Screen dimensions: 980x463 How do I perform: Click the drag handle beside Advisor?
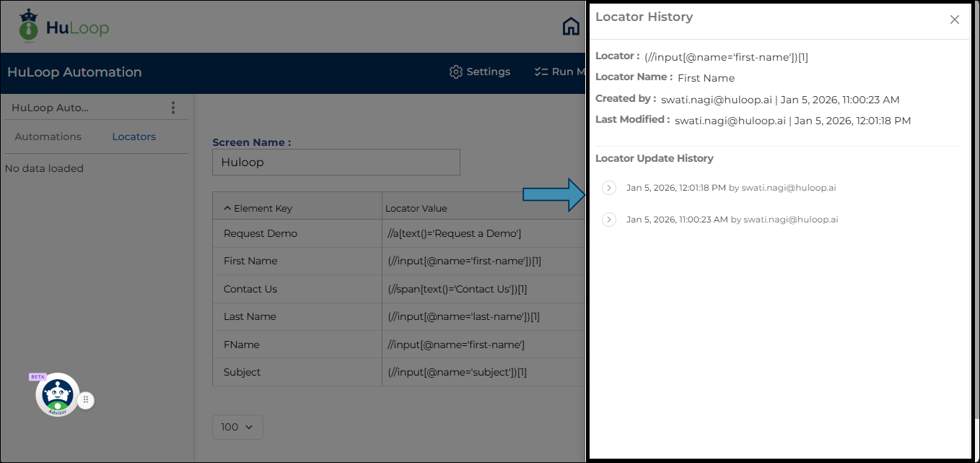click(86, 399)
